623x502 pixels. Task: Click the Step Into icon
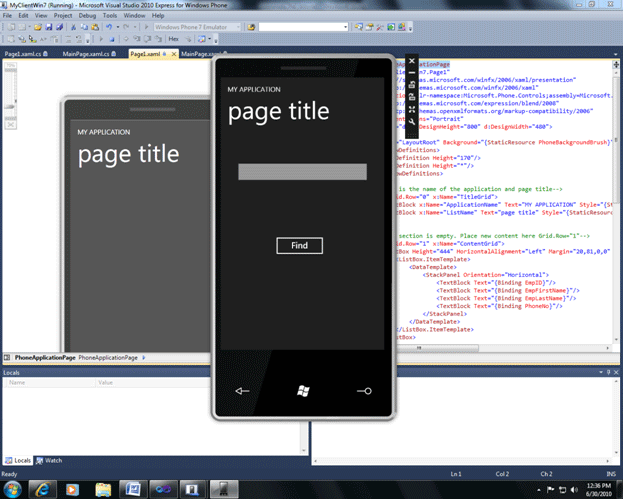[137, 39]
